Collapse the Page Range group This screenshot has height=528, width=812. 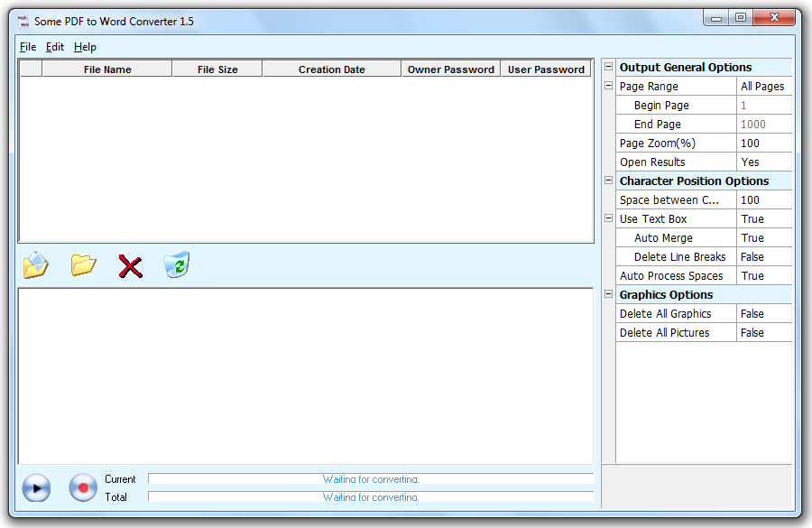[x=608, y=86]
